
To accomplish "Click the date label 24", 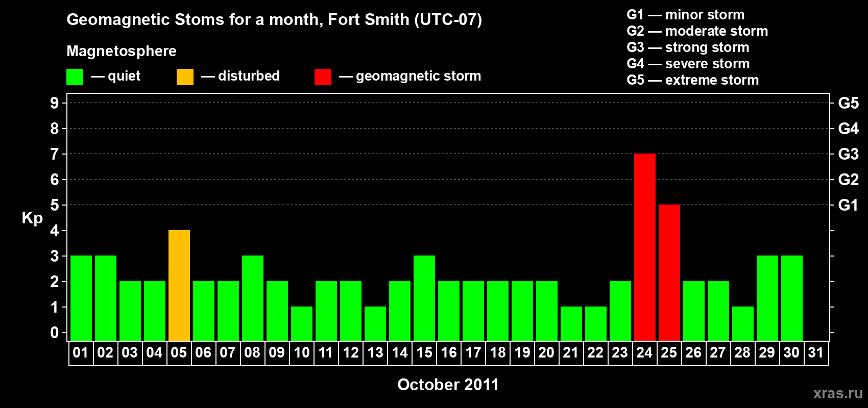I will 644,353.
